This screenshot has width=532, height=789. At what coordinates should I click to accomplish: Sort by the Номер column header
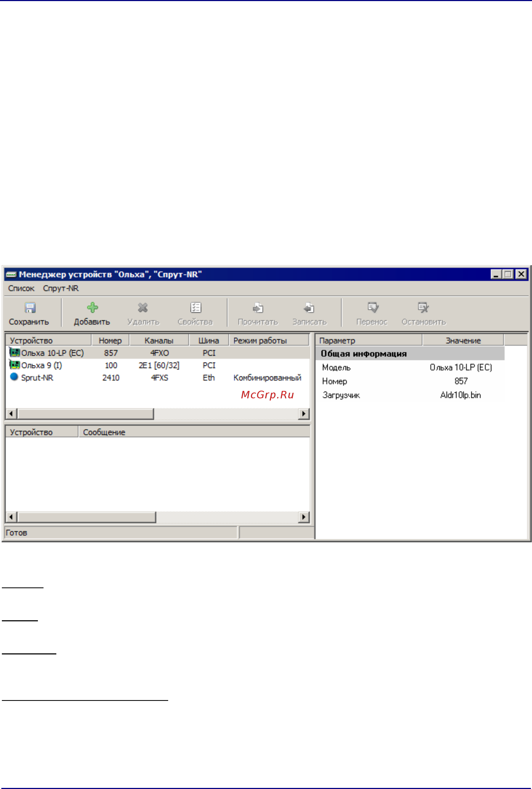coord(110,340)
